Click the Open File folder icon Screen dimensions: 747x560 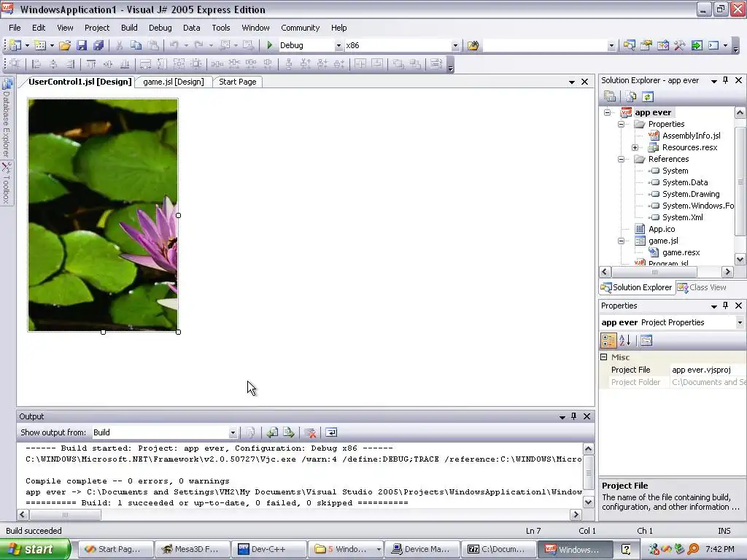coord(65,45)
